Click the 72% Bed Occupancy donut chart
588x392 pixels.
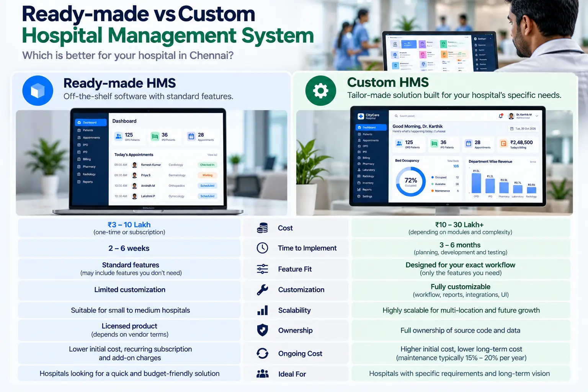(411, 181)
